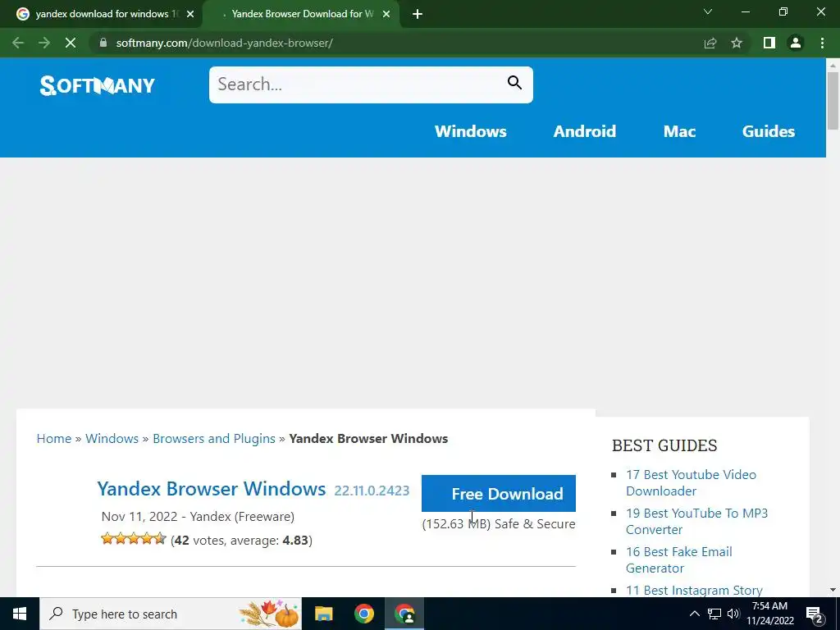This screenshot has width=840, height=630.
Task: Open the notification center icon
Action: (x=815, y=614)
